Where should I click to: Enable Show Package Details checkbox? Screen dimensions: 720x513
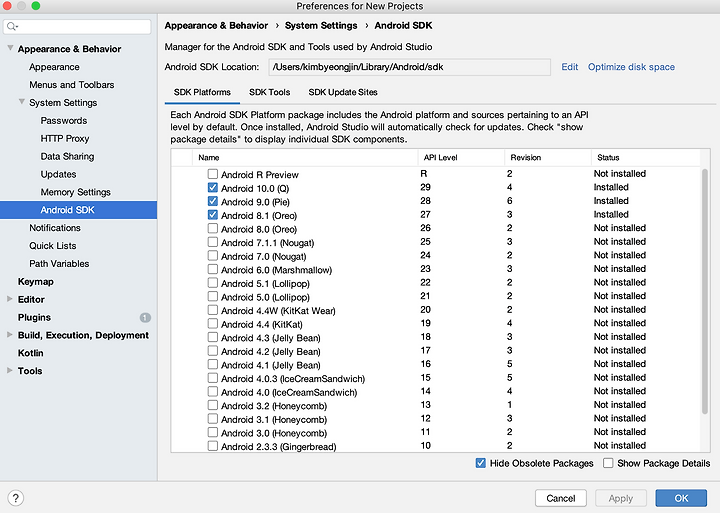[x=608, y=463]
